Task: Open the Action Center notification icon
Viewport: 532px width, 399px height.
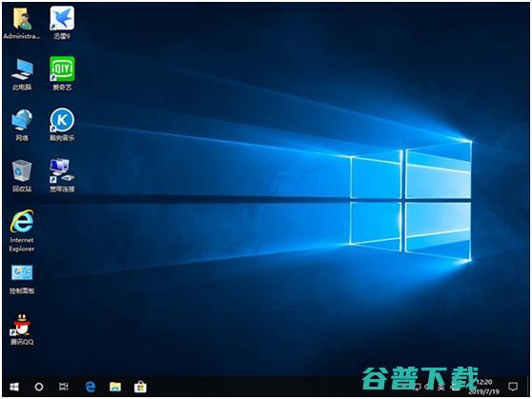Action: (x=513, y=387)
